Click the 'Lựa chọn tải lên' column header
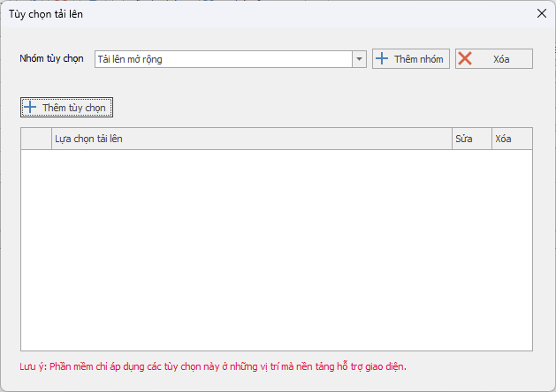Image resolution: width=556 pixels, height=392 pixels. click(x=251, y=139)
